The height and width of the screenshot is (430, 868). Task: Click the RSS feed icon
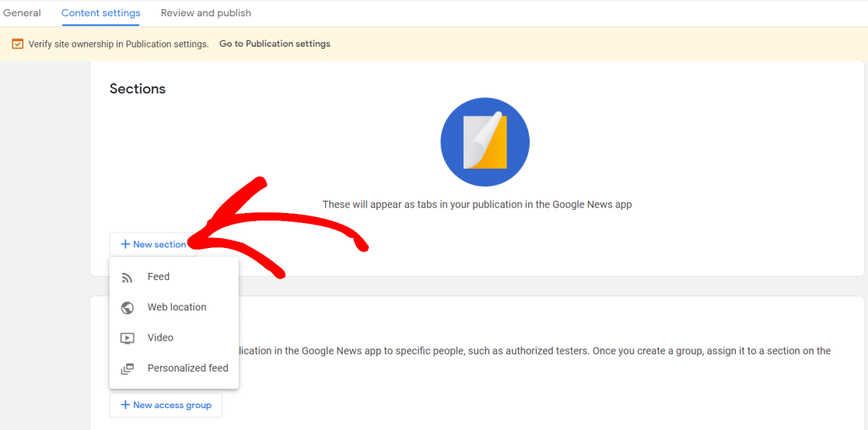click(x=128, y=278)
